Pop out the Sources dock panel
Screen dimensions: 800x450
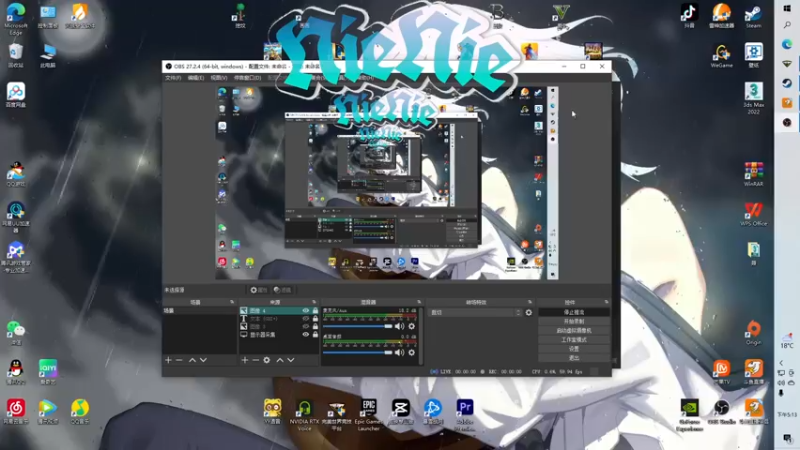(x=314, y=302)
